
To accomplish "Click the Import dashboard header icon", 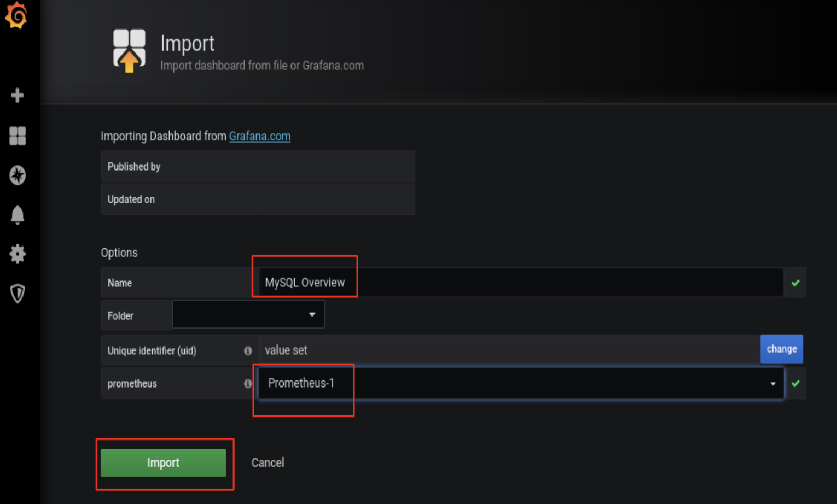I will tap(130, 51).
